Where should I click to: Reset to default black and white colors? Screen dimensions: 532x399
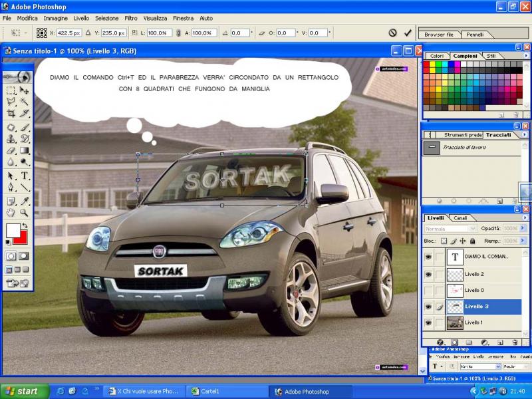pyautogui.click(x=8, y=242)
